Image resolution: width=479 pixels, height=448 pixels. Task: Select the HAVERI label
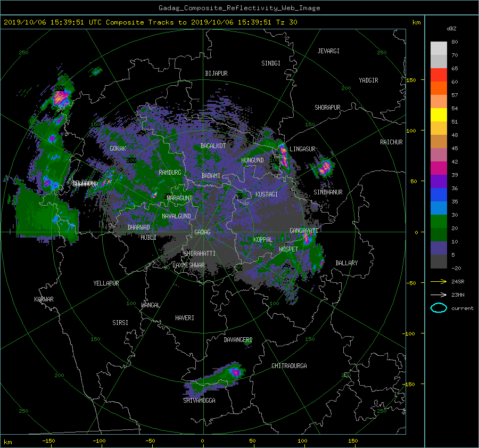coord(185,318)
